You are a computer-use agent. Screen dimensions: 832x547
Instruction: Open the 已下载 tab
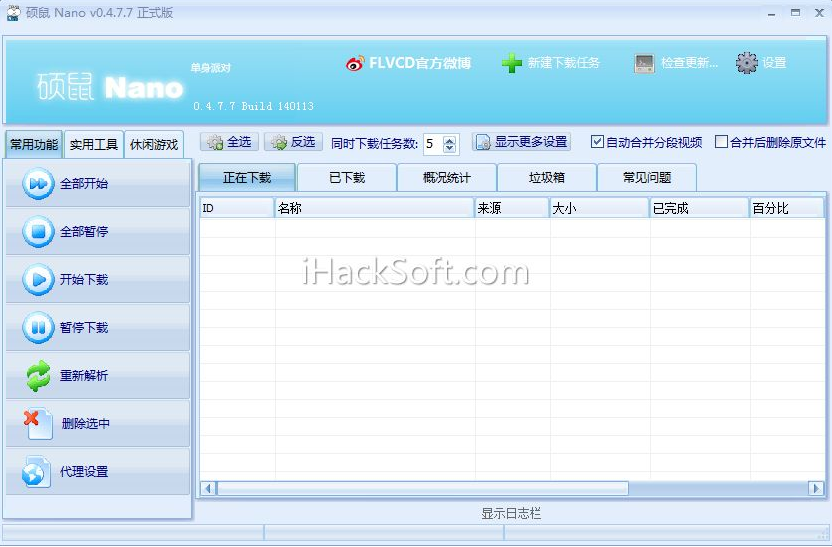347,177
